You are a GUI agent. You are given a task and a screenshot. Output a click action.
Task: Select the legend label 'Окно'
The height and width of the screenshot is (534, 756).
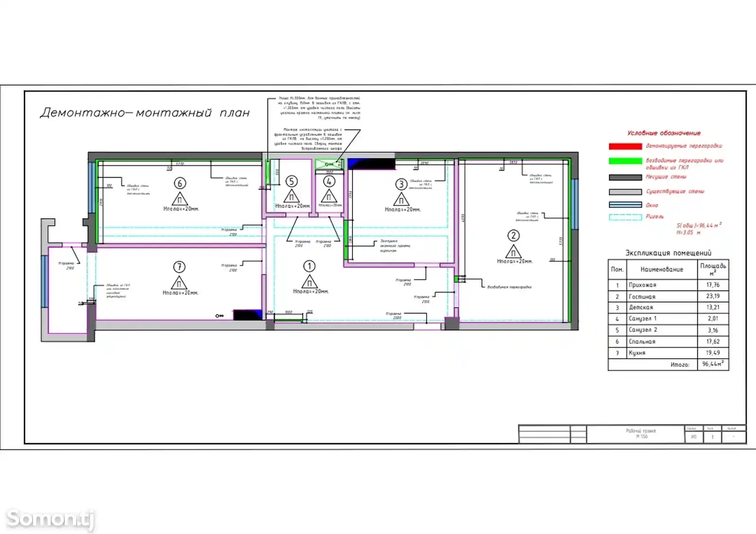coord(652,205)
